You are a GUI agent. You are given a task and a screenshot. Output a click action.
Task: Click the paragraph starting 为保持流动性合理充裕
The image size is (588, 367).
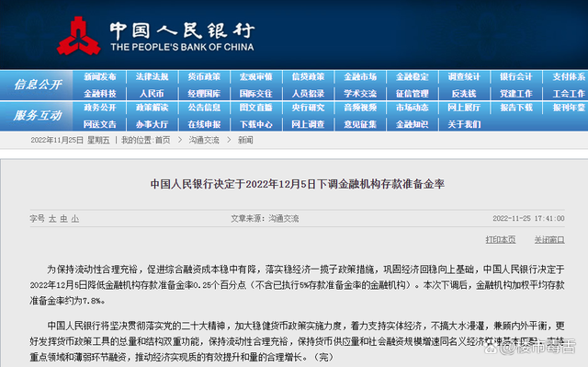298,285
